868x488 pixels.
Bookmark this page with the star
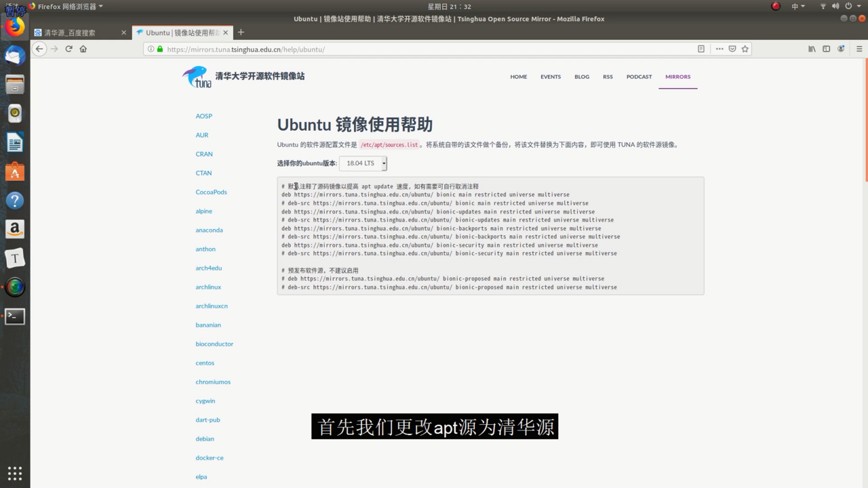[745, 49]
